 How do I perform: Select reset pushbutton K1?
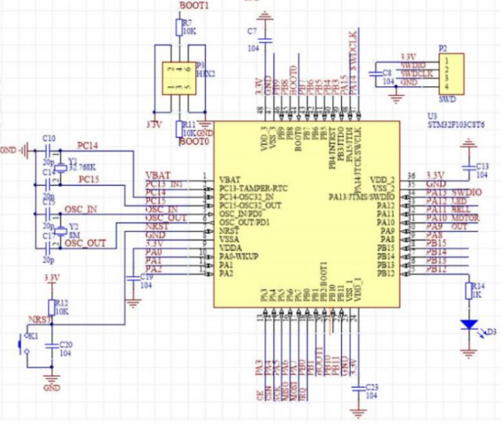point(25,344)
